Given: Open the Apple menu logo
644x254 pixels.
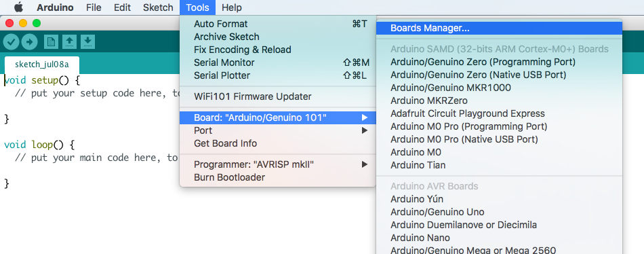Looking at the screenshot, I should pyautogui.click(x=18, y=7).
